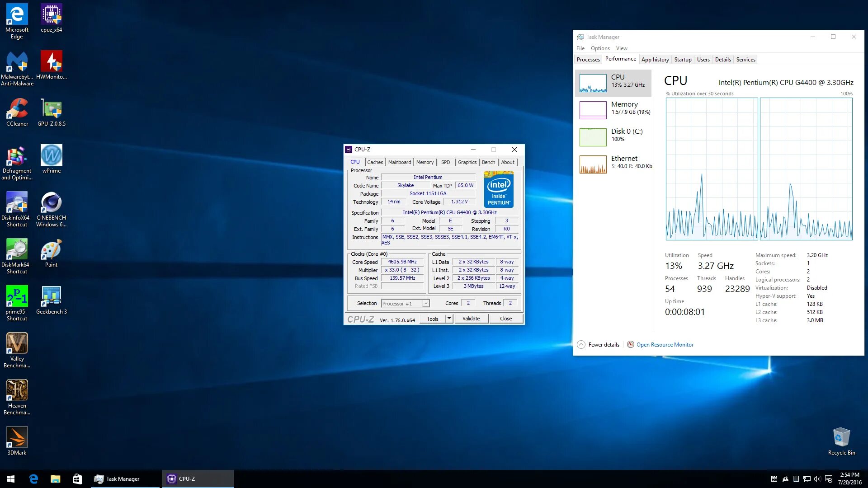This screenshot has width=868, height=488.
Task: Select Disk 0 (C:) performance item
Action: coord(613,137)
